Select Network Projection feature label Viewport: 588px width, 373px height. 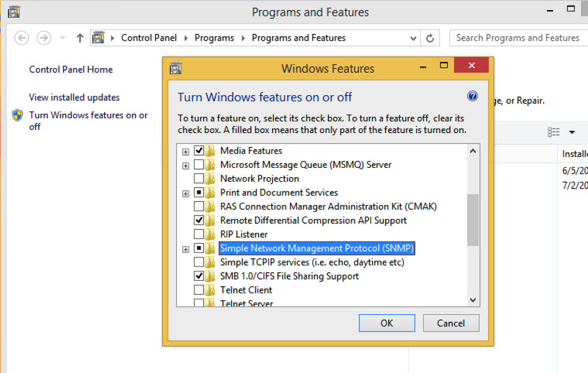259,179
